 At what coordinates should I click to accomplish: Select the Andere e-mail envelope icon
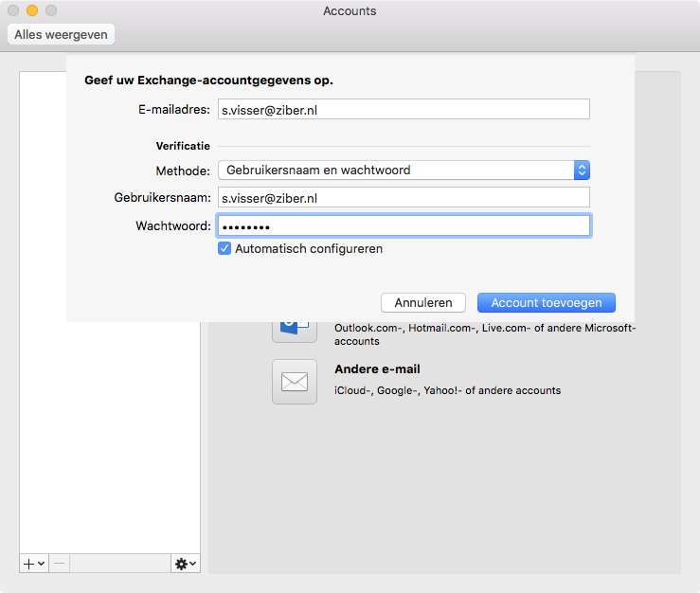[295, 382]
